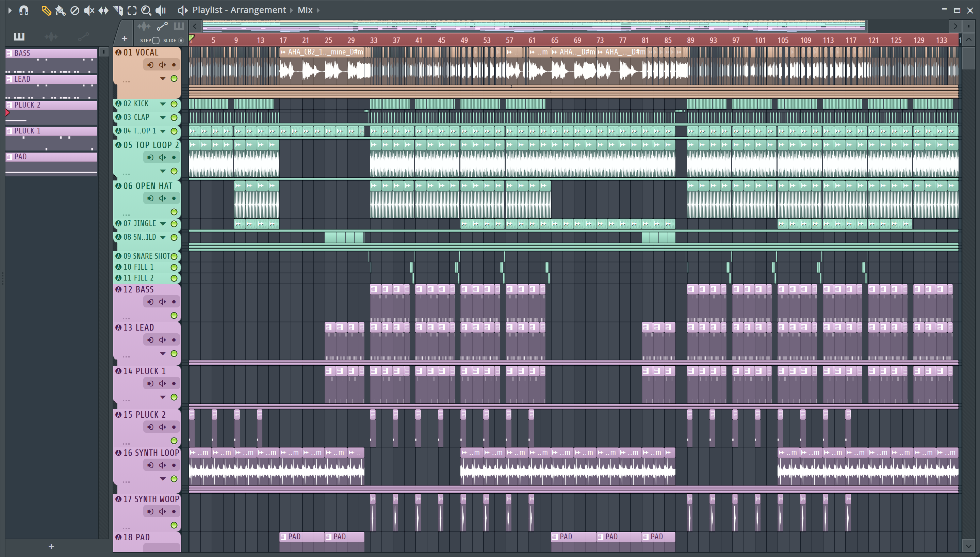980x557 pixels.
Task: Select the Mute speaker tool
Action: click(89, 10)
